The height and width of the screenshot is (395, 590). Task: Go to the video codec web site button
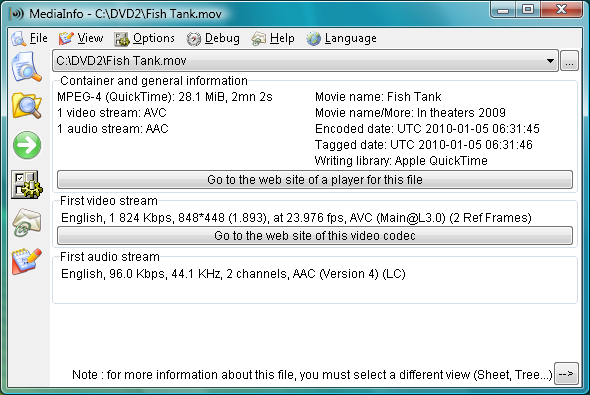315,235
